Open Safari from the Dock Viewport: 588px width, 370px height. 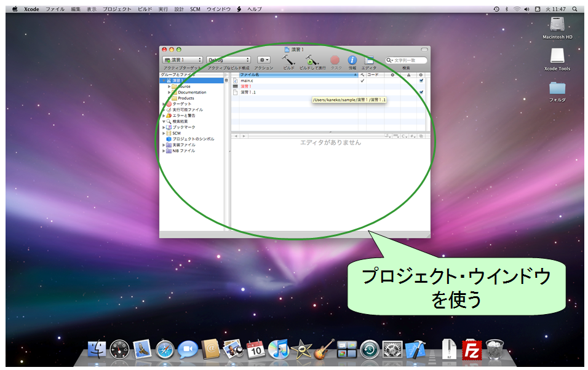point(165,350)
